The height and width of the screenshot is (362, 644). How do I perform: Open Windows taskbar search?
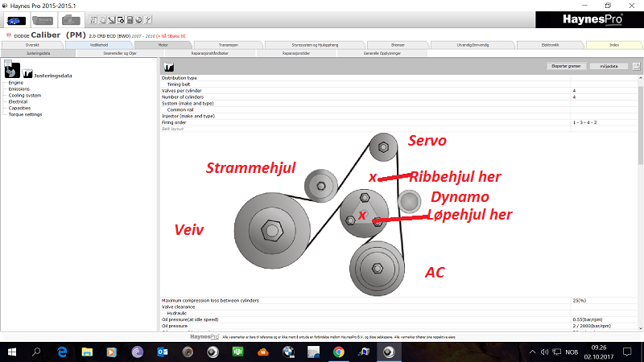[x=36, y=352]
